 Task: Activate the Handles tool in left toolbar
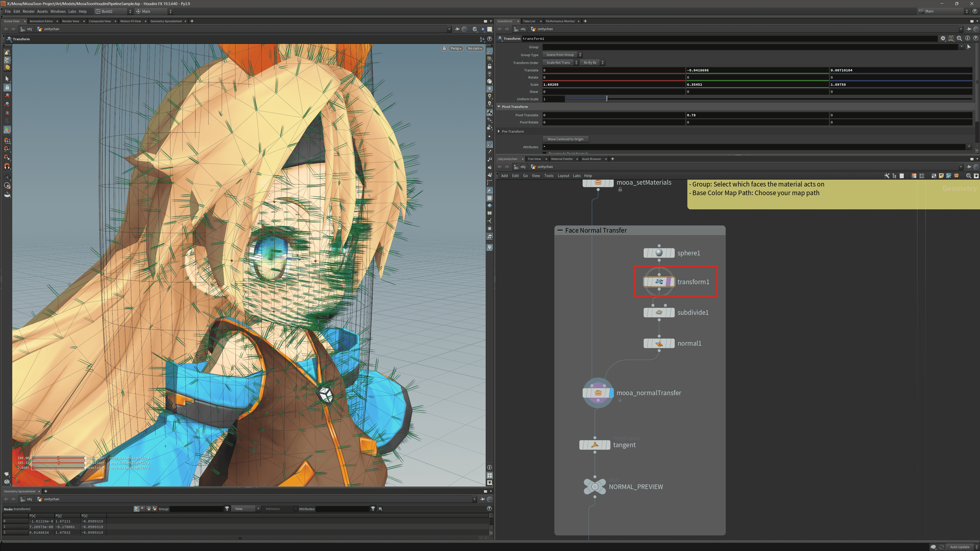click(7, 130)
